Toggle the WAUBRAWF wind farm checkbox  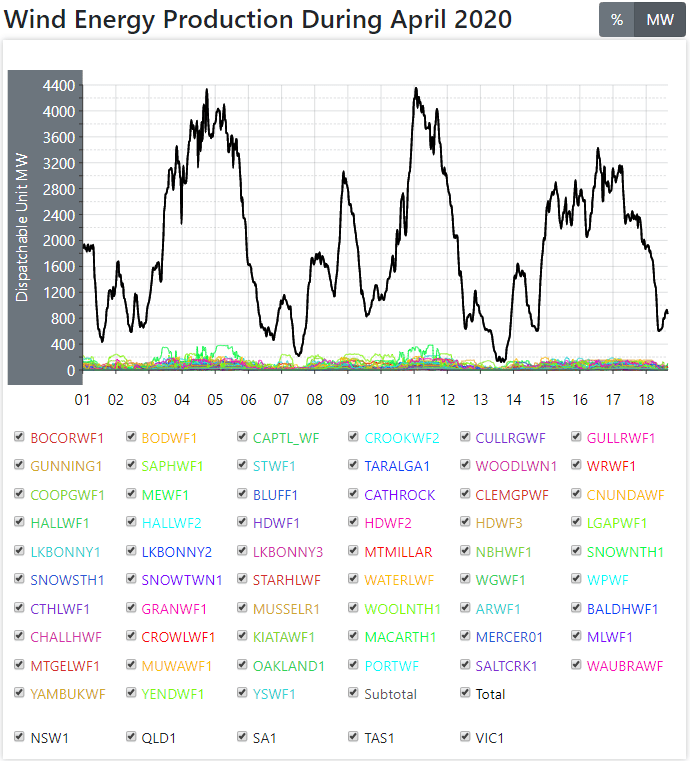pos(578,664)
